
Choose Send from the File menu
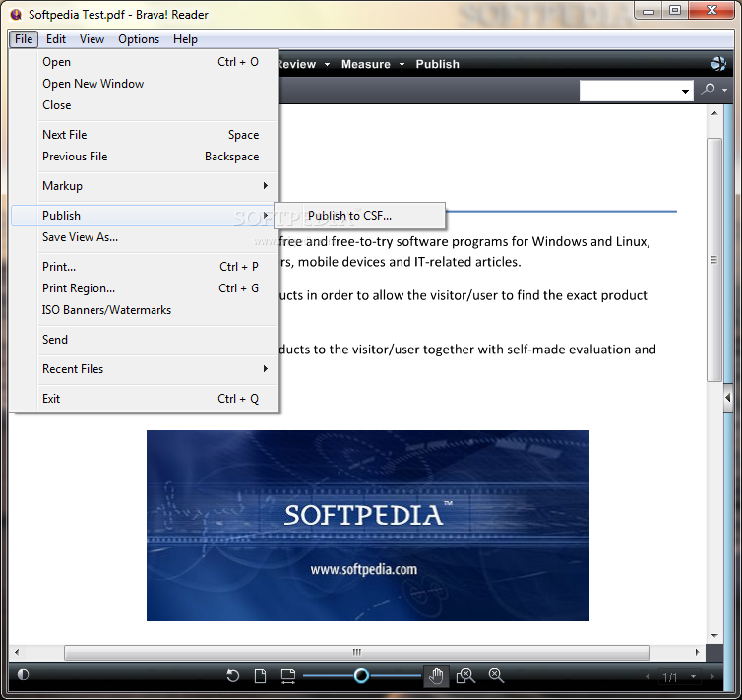pos(145,340)
